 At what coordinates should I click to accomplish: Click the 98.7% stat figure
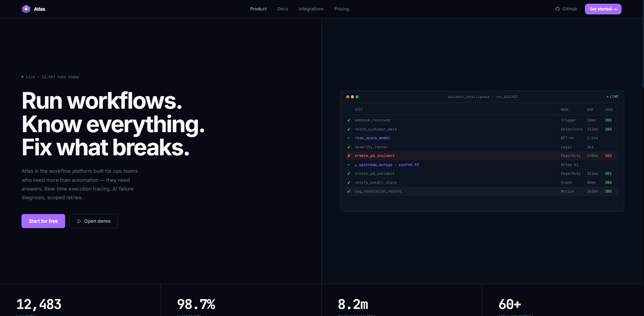point(196,305)
